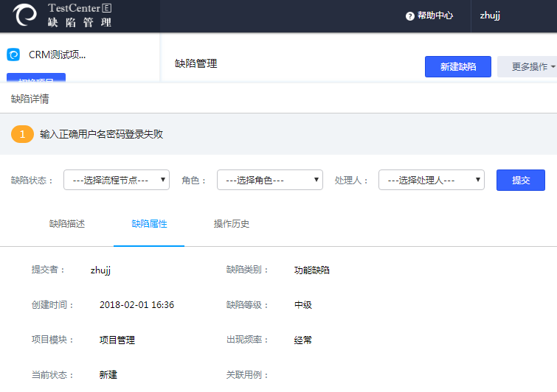Click the TestCenter swirl logo
The height and width of the screenshot is (392, 557).
pos(25,15)
